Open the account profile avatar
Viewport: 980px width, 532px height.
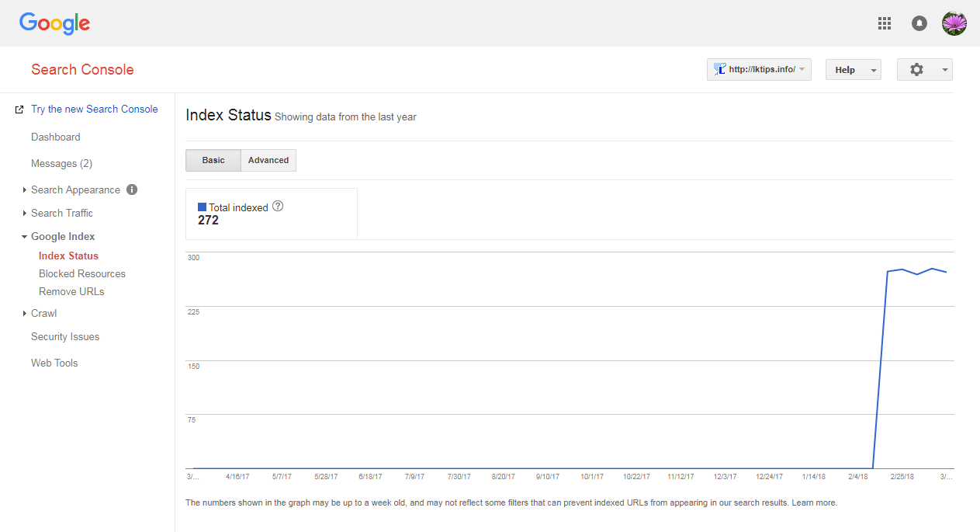(x=954, y=23)
